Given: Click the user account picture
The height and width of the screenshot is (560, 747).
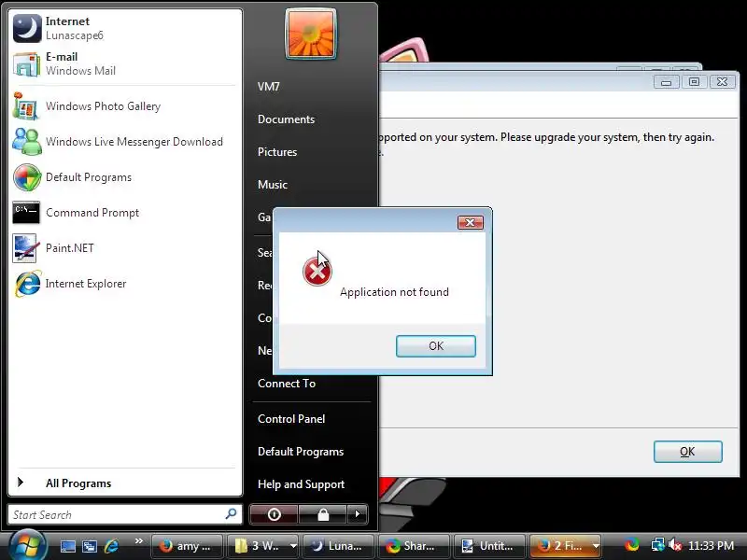Looking at the screenshot, I should tap(310, 35).
